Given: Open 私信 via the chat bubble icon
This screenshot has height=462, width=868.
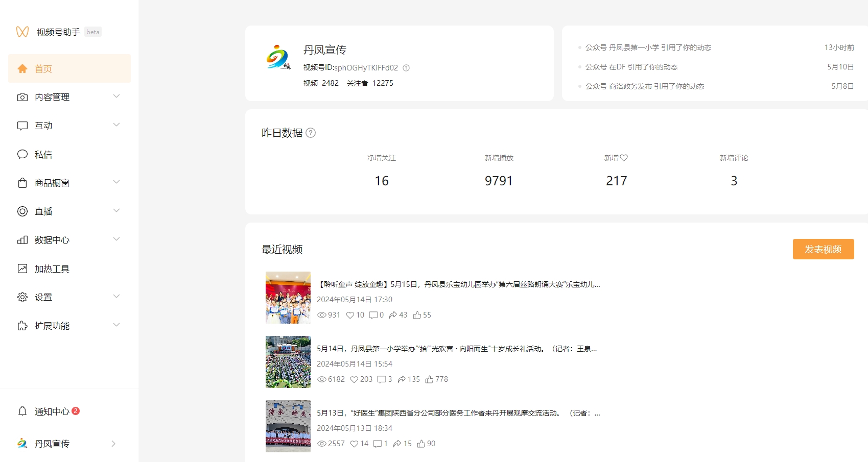Looking at the screenshot, I should (x=22, y=154).
